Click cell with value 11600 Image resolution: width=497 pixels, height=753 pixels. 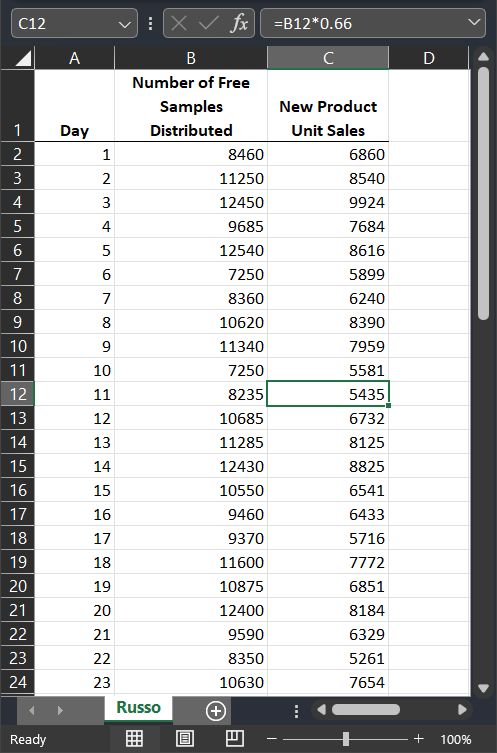click(x=191, y=562)
